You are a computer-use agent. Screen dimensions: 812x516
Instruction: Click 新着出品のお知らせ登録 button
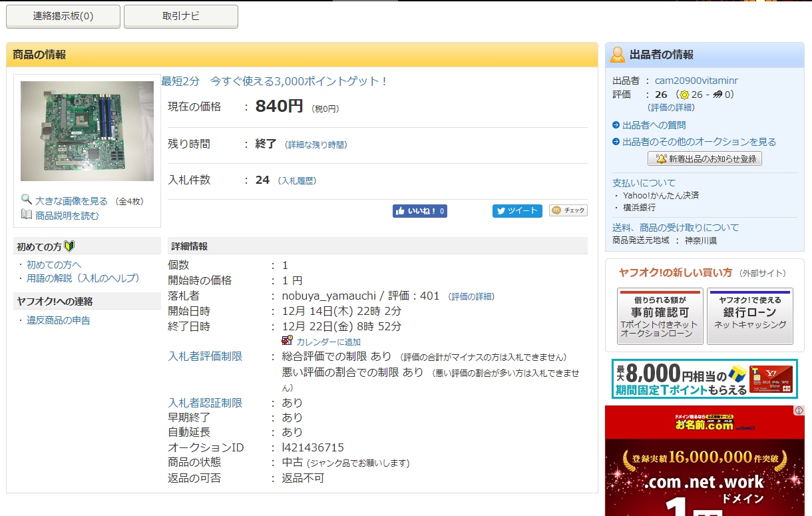(x=705, y=158)
